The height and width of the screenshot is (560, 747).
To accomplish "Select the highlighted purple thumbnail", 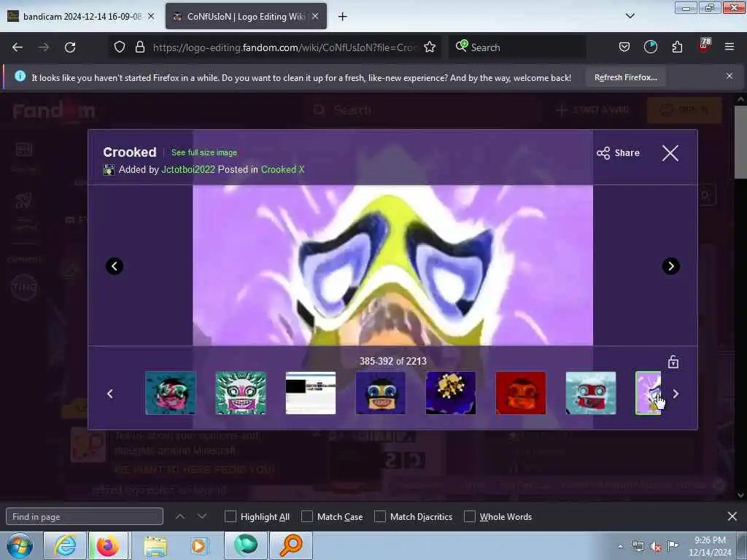I will pyautogui.click(x=649, y=393).
